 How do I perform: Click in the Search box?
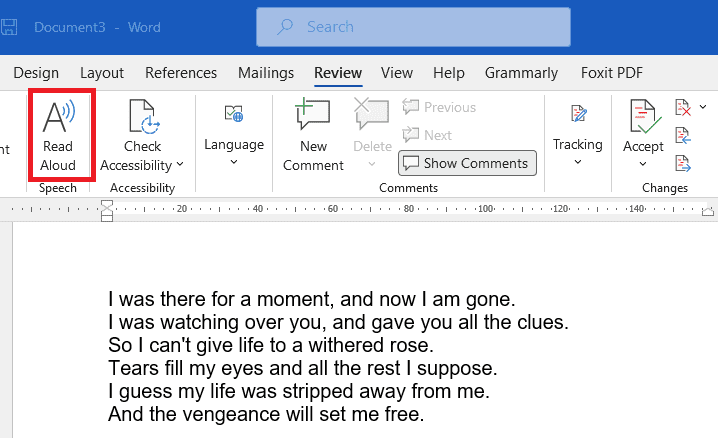point(413,27)
